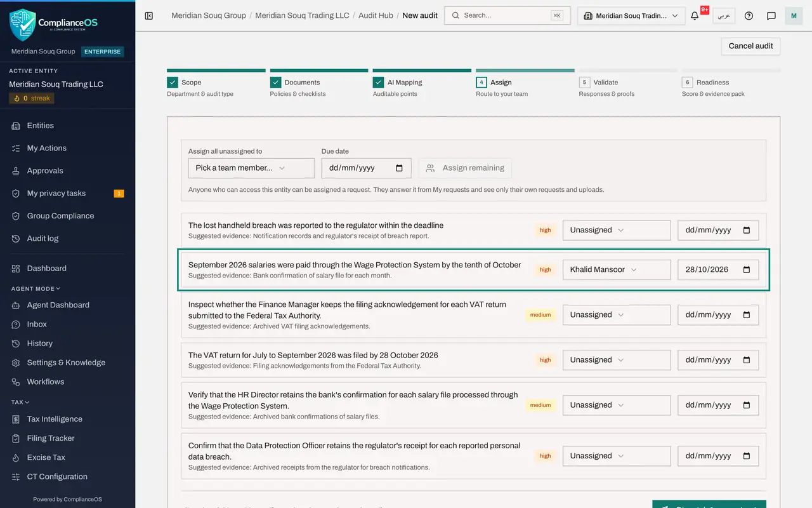Click Cancel audit button
812x508 pixels.
click(750, 46)
